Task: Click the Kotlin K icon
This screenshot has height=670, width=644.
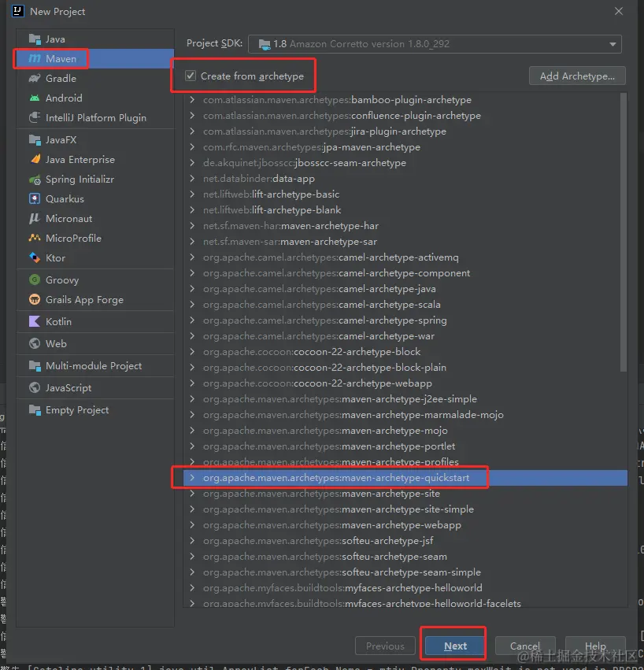Action: (34, 321)
